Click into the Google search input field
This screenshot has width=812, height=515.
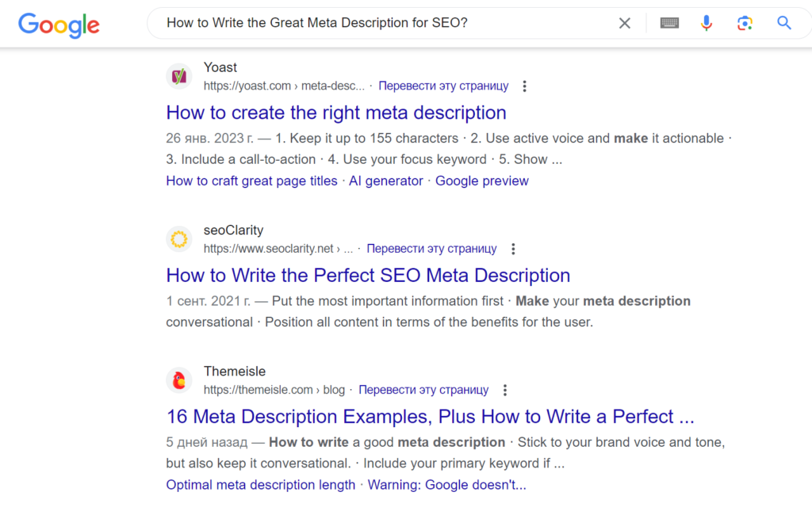pyautogui.click(x=381, y=24)
